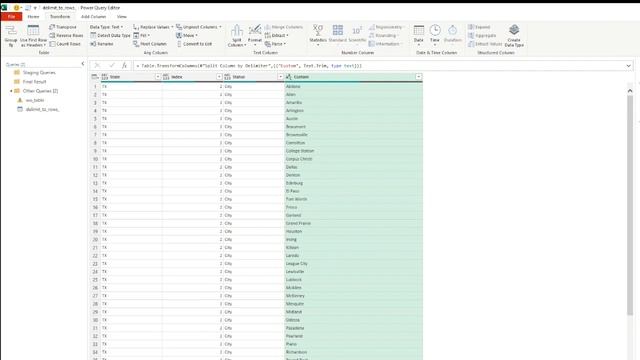Click Convert to List

194,44
